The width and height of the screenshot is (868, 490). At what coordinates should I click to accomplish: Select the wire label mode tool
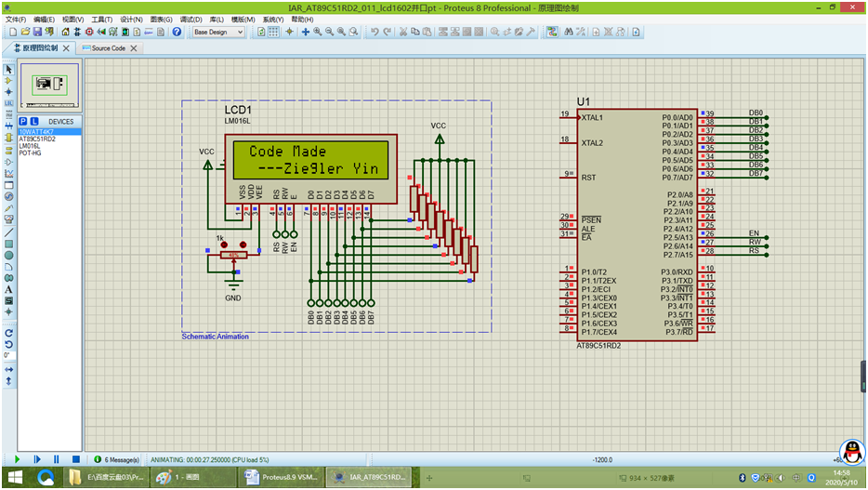pyautogui.click(x=9, y=103)
